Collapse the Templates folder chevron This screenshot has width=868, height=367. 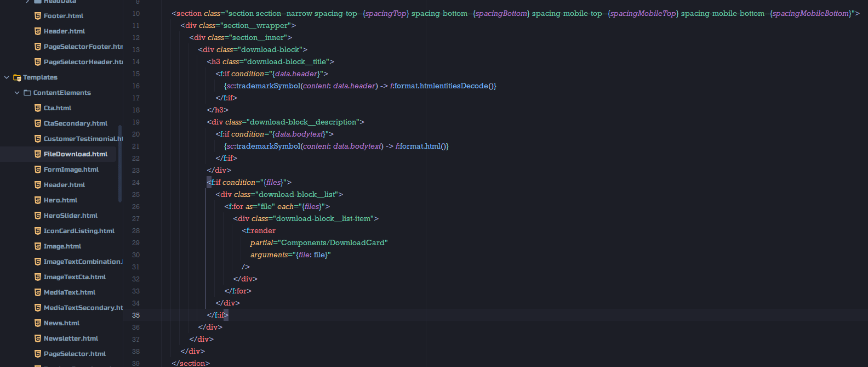7,77
